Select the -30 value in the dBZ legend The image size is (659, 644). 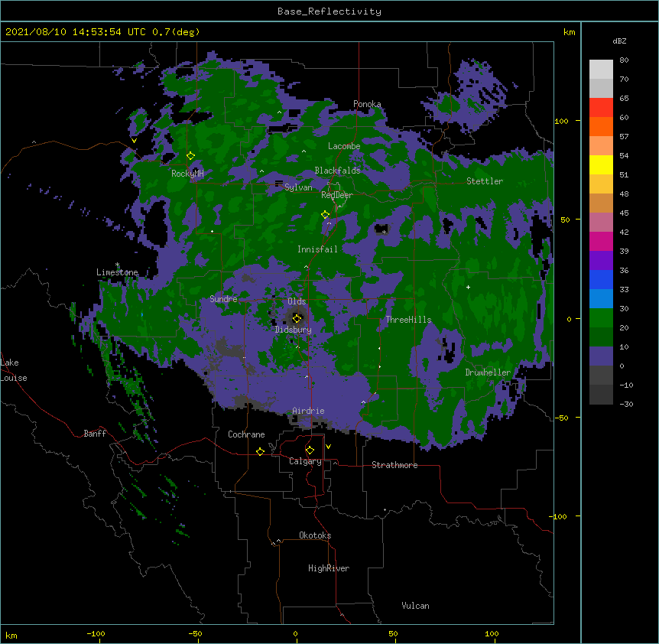[626, 404]
